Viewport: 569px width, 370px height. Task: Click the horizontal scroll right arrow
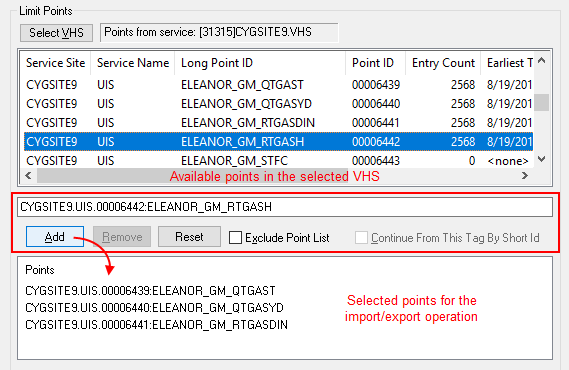(525, 176)
